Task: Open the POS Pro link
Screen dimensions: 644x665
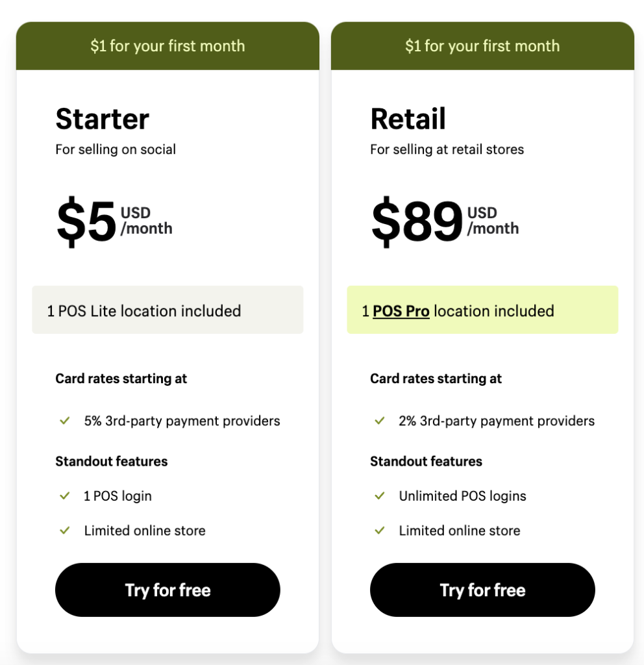Action: [401, 311]
